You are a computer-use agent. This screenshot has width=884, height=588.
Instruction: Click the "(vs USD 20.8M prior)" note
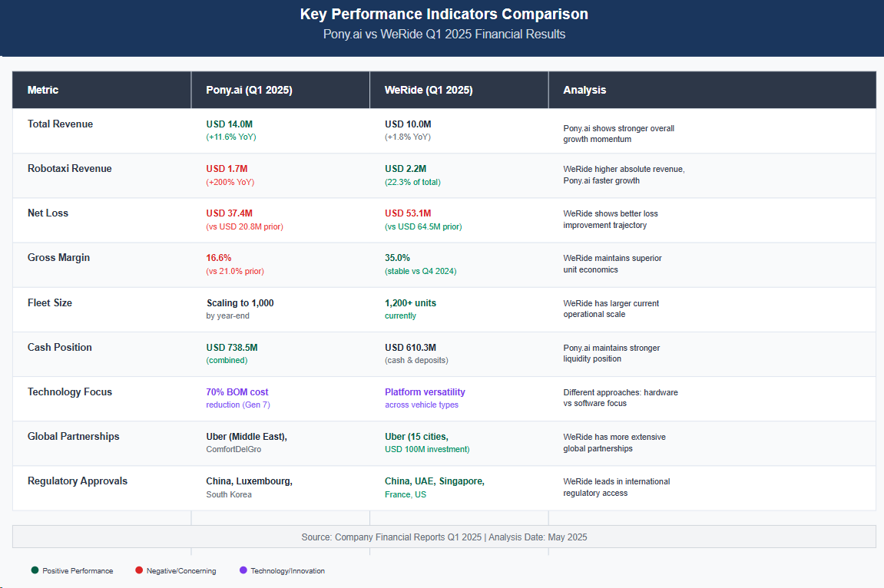pos(245,226)
